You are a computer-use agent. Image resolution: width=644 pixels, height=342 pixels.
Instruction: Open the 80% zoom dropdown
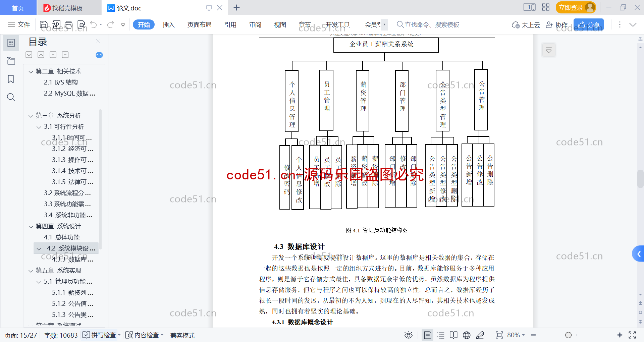pyautogui.click(x=516, y=335)
